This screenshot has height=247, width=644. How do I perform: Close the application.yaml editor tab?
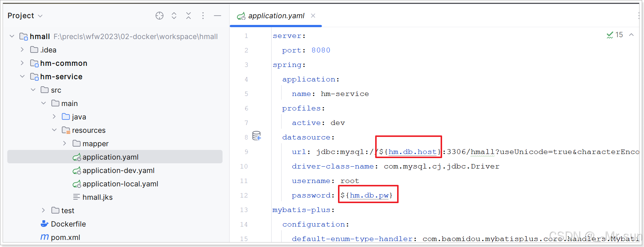click(x=313, y=16)
